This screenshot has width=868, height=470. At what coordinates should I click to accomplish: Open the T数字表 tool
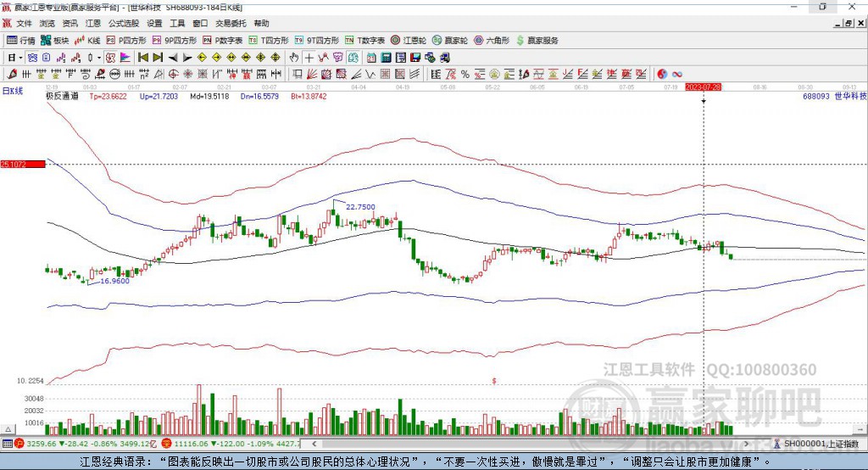point(364,41)
